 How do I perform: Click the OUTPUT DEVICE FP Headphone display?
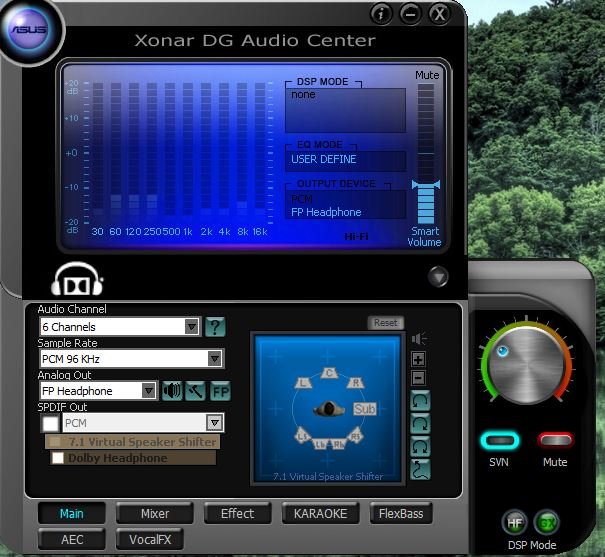(345, 205)
